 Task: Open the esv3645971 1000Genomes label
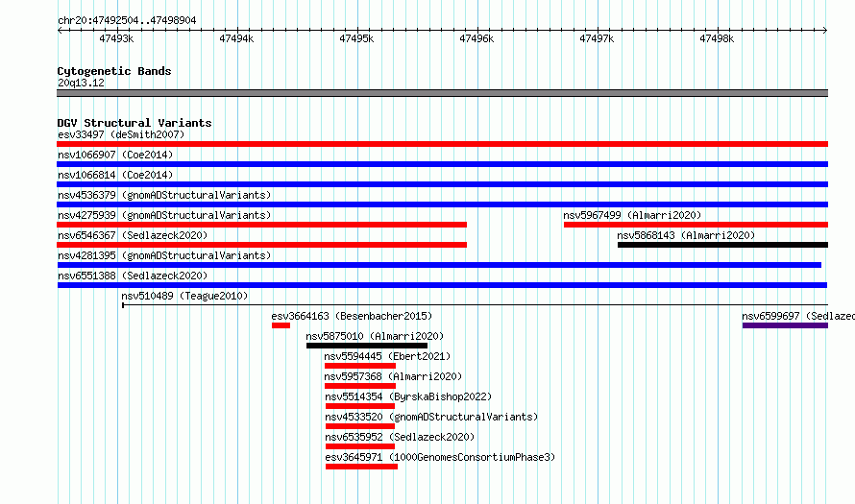pyautogui.click(x=440, y=457)
